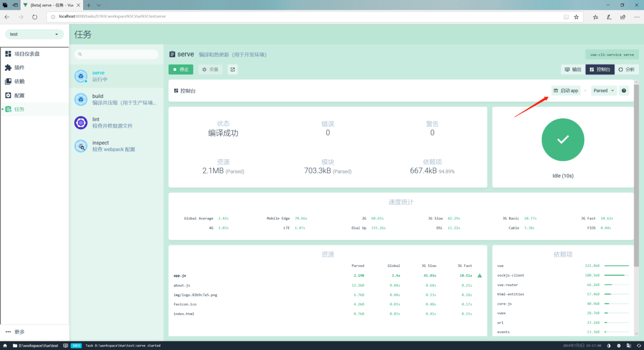
Task: Open the 插件 plugins puzzle icon
Action: coord(8,68)
